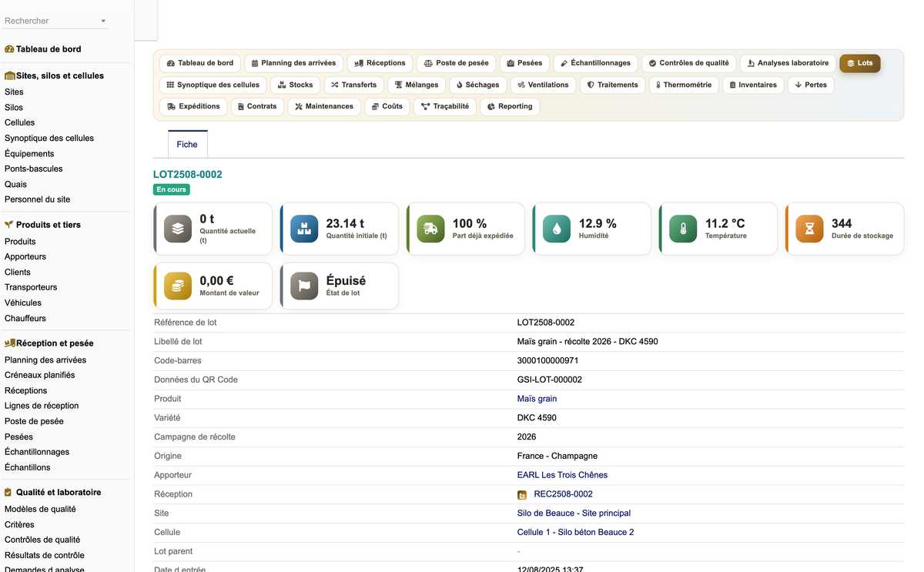Click the thermometer icon on Température card

683,229
